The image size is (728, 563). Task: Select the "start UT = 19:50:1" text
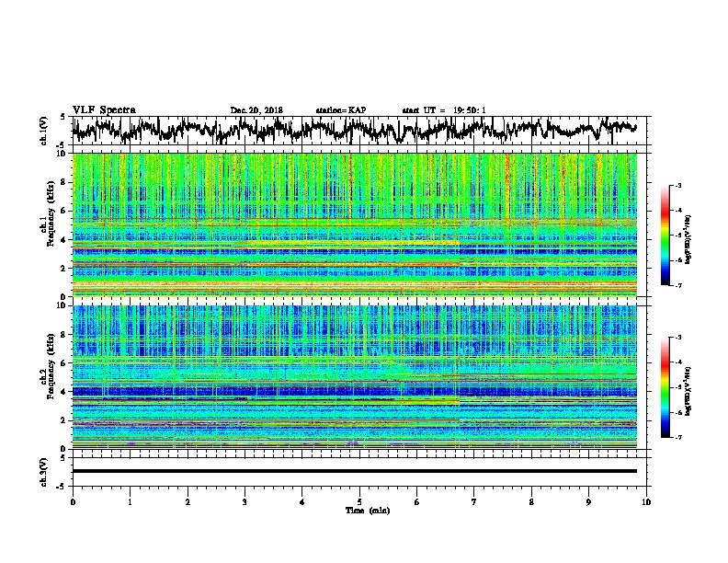click(x=444, y=110)
